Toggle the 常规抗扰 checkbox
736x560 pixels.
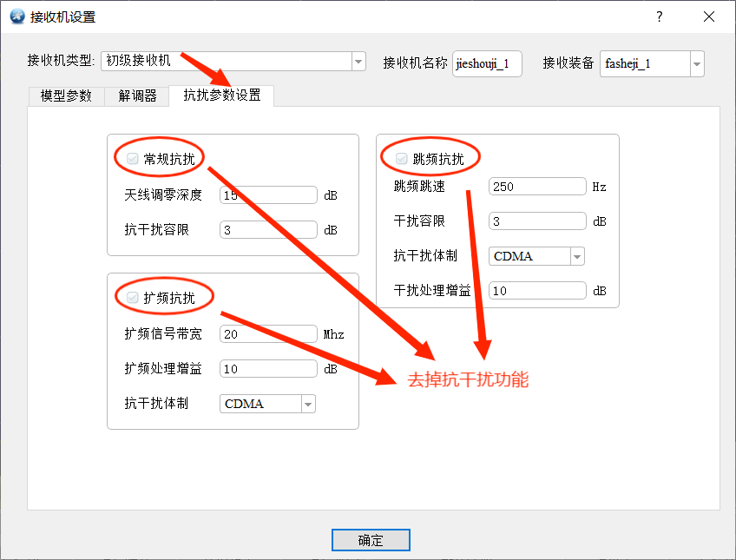coord(133,159)
